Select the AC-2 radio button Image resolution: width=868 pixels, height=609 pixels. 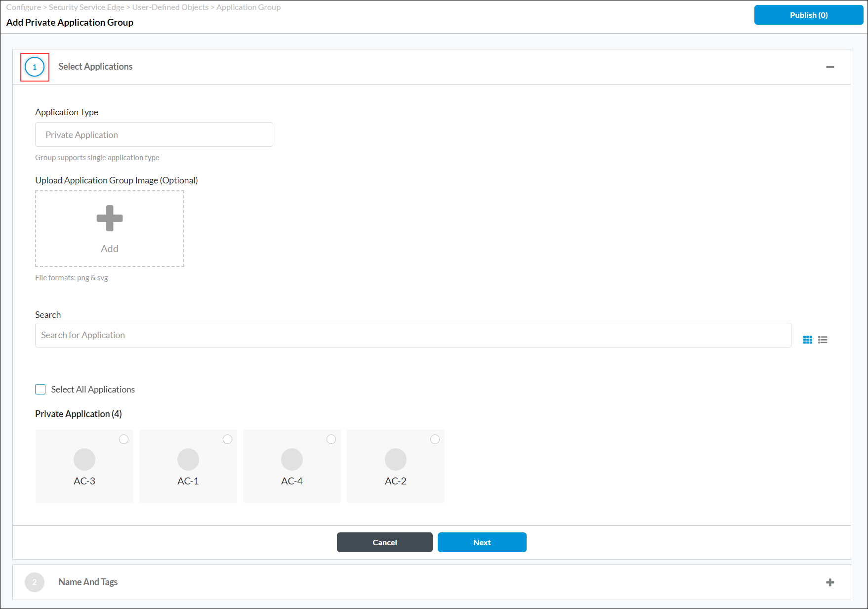[435, 439]
